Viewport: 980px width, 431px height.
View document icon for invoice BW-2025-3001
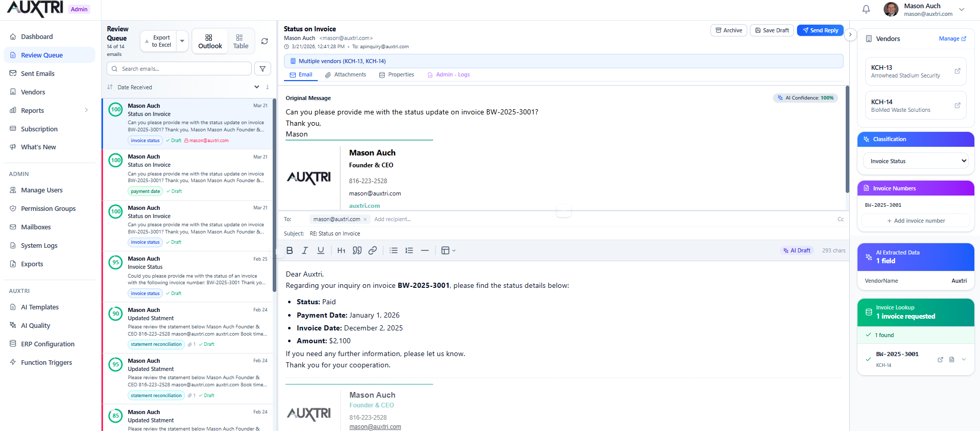pyautogui.click(x=952, y=359)
